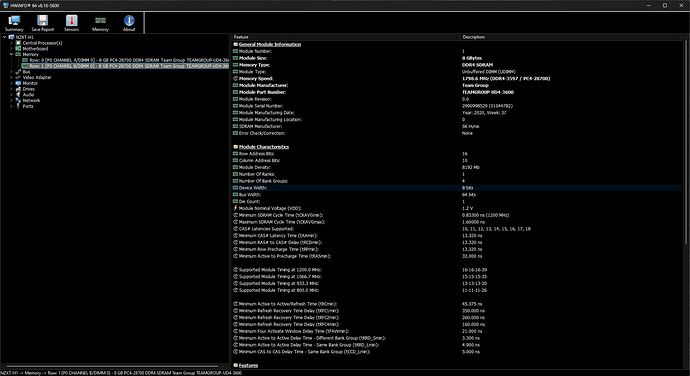
Task: Click the Memory Speed row
Action: tap(457, 79)
